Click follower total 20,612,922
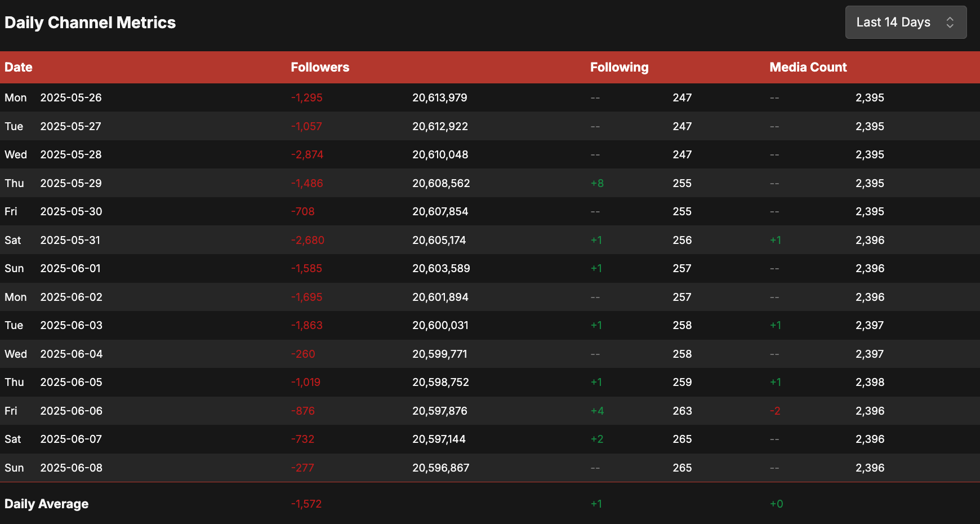The image size is (980, 524). [x=440, y=126]
